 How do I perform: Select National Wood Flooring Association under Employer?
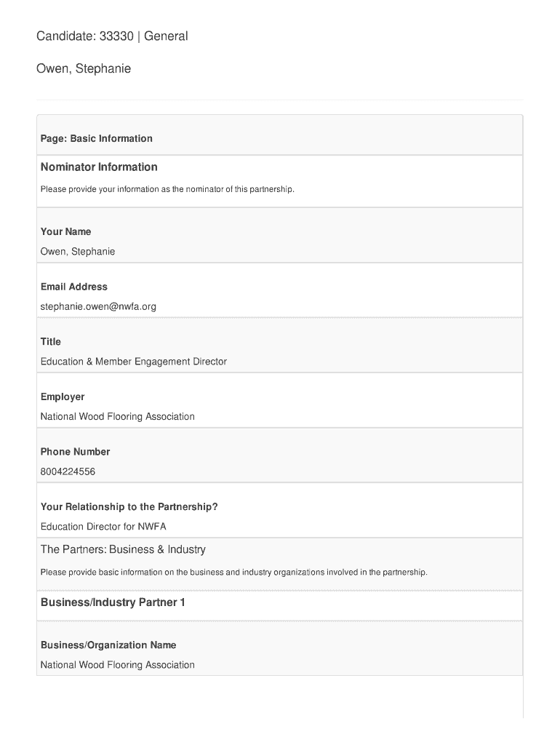click(118, 417)
